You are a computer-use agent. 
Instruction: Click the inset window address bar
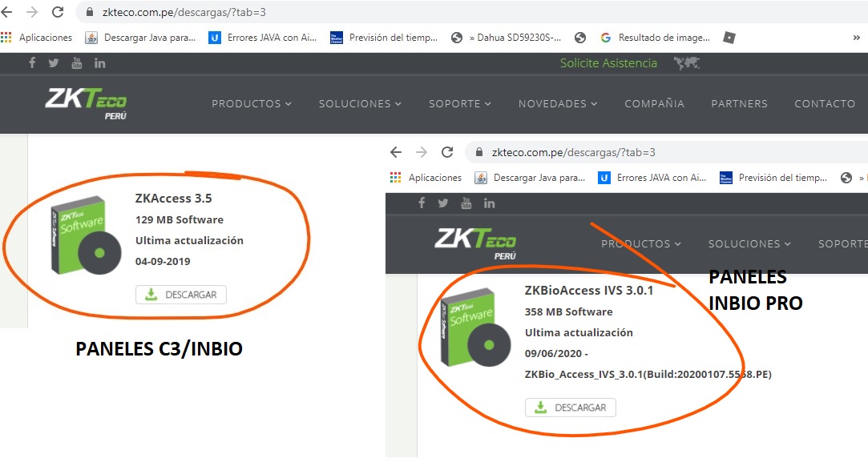[x=667, y=152]
